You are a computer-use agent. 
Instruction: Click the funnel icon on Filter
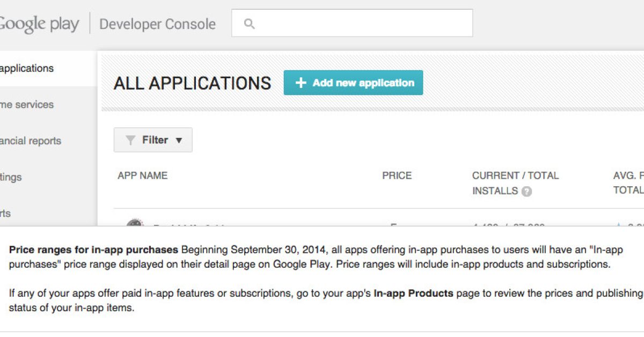(x=130, y=140)
